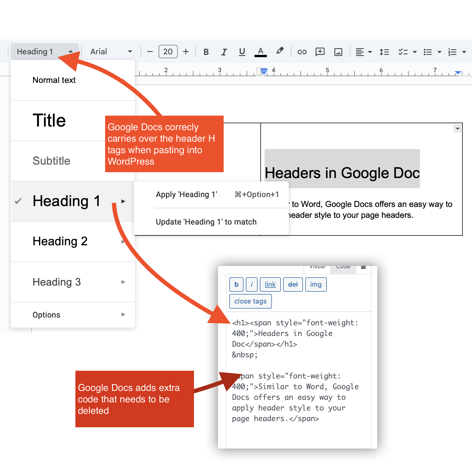Image resolution: width=472 pixels, height=476 pixels.
Task: Click the Insert link icon
Action: click(x=302, y=52)
